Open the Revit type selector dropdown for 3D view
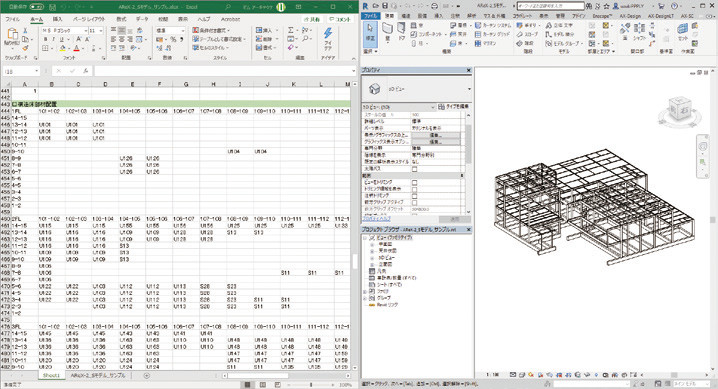Image resolution: width=718 pixels, height=389 pixels. coord(469,89)
